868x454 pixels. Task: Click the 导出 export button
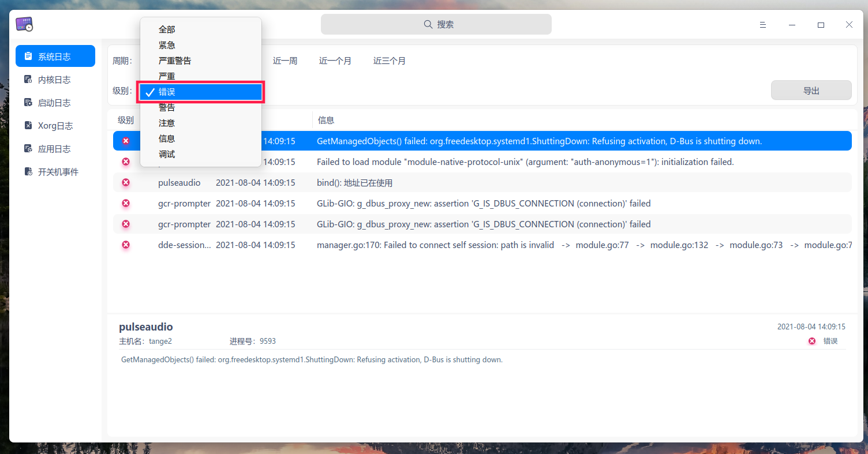pos(811,91)
